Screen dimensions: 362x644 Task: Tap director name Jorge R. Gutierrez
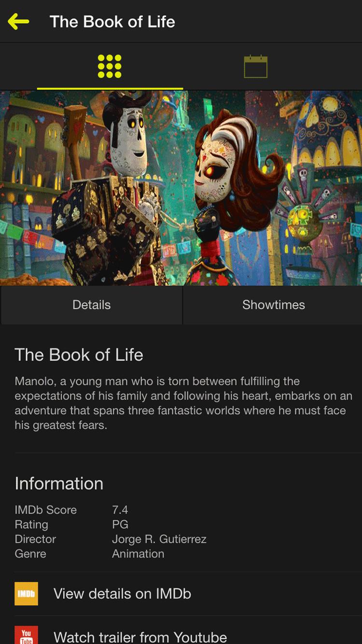159,539
